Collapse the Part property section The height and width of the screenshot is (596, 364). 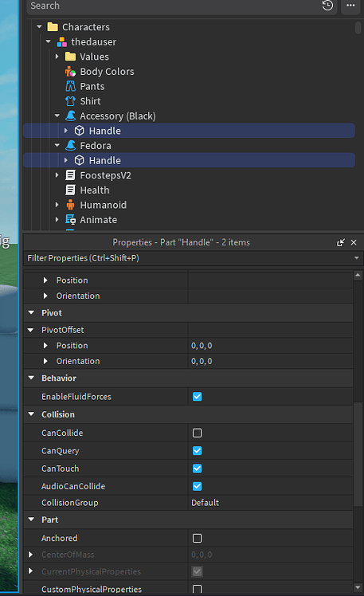click(x=31, y=520)
